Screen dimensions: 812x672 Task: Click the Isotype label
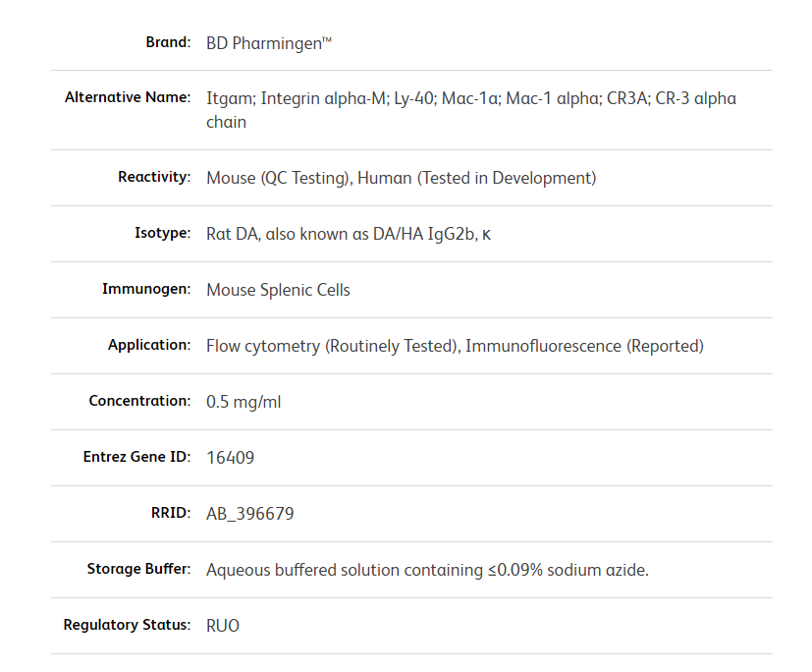[163, 233]
